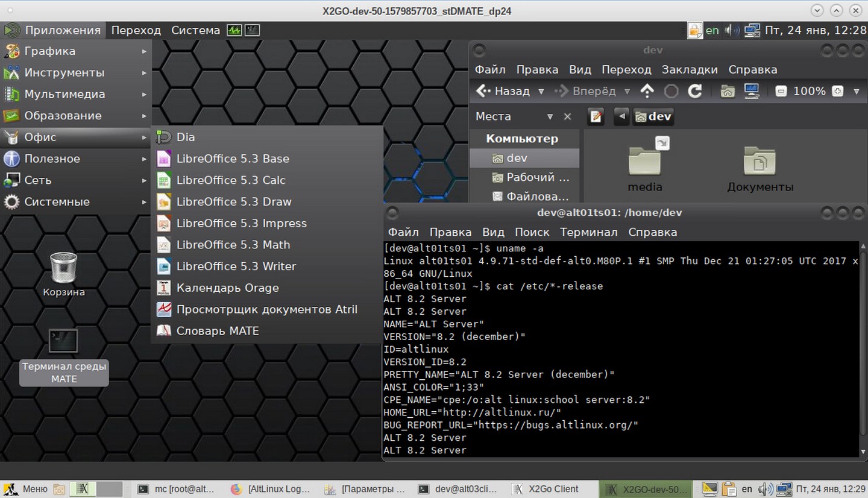Select the media folder

pyautogui.click(x=645, y=166)
